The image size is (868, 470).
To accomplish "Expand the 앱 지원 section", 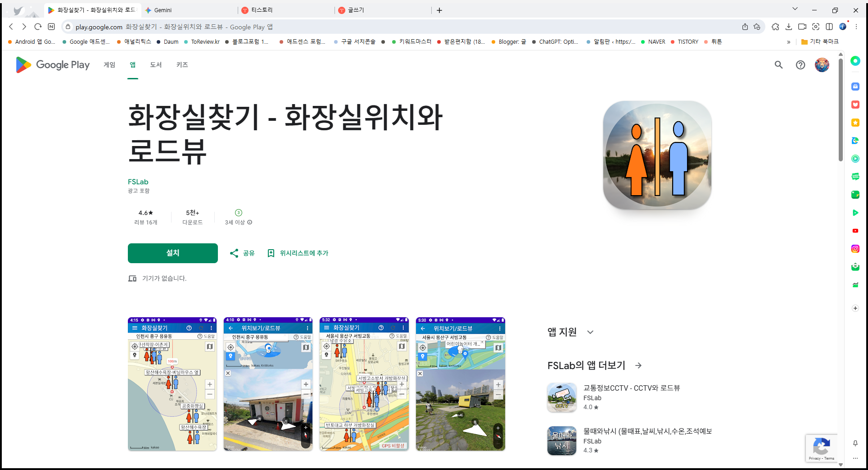I will point(591,332).
